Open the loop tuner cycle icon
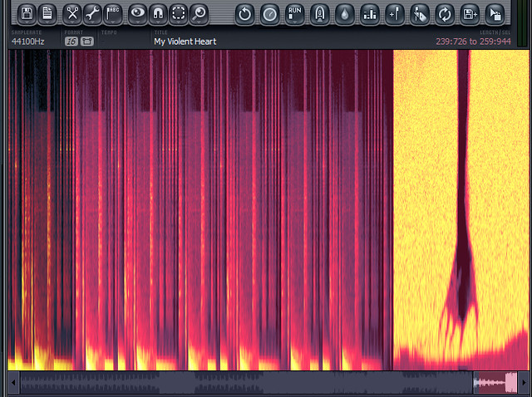The height and width of the screenshot is (397, 532). click(445, 14)
